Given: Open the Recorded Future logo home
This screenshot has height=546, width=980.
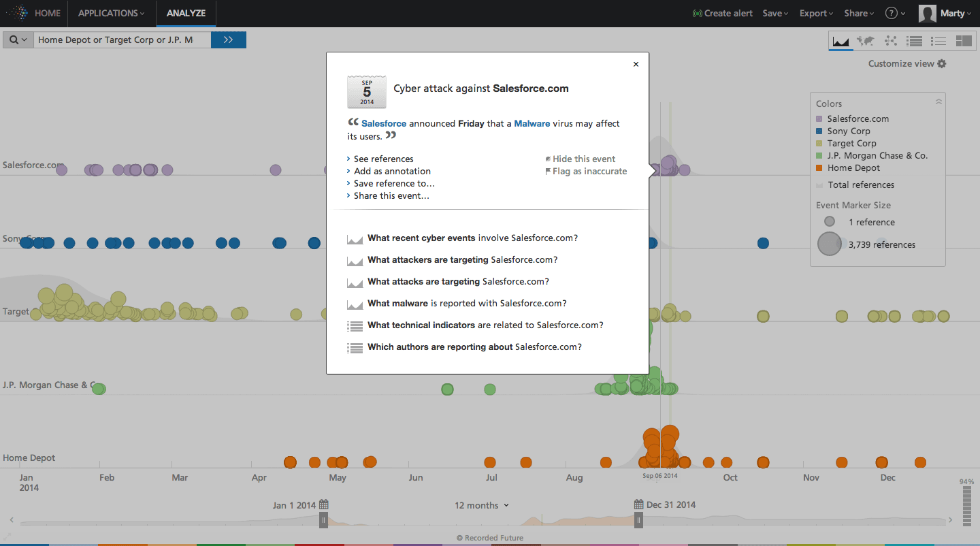Looking at the screenshot, I should point(17,13).
